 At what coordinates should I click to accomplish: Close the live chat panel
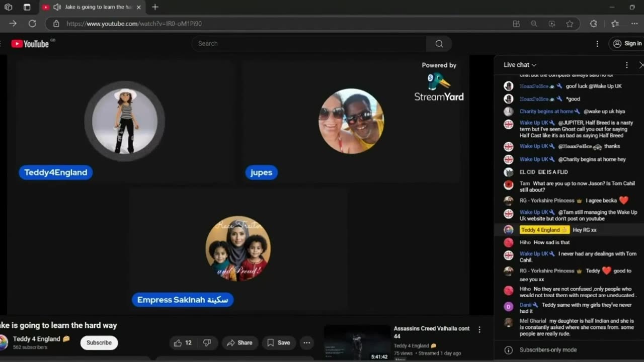click(x=641, y=65)
